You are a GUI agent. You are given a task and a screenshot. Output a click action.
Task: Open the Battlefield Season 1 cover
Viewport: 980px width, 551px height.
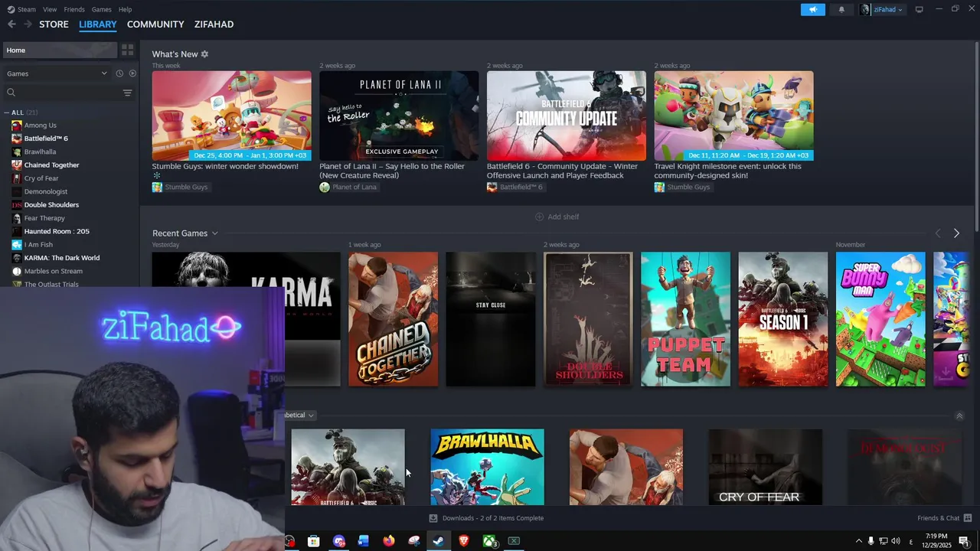pos(782,319)
